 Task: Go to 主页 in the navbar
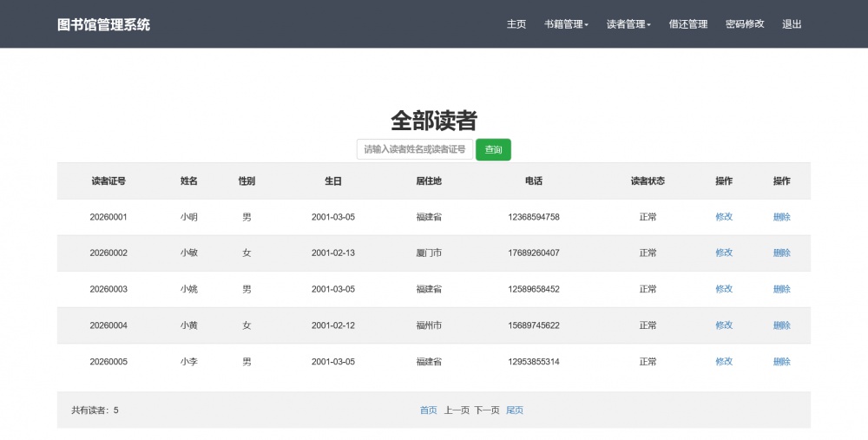click(x=516, y=24)
